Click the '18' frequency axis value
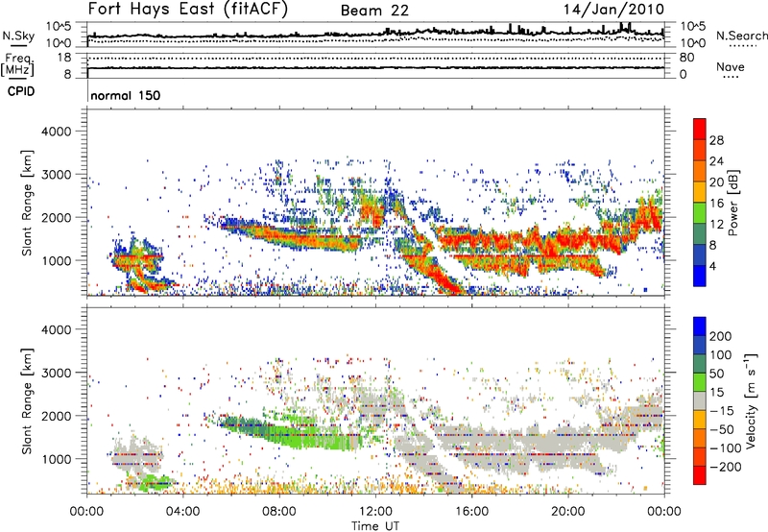The width and height of the screenshot is (768, 532). point(64,58)
